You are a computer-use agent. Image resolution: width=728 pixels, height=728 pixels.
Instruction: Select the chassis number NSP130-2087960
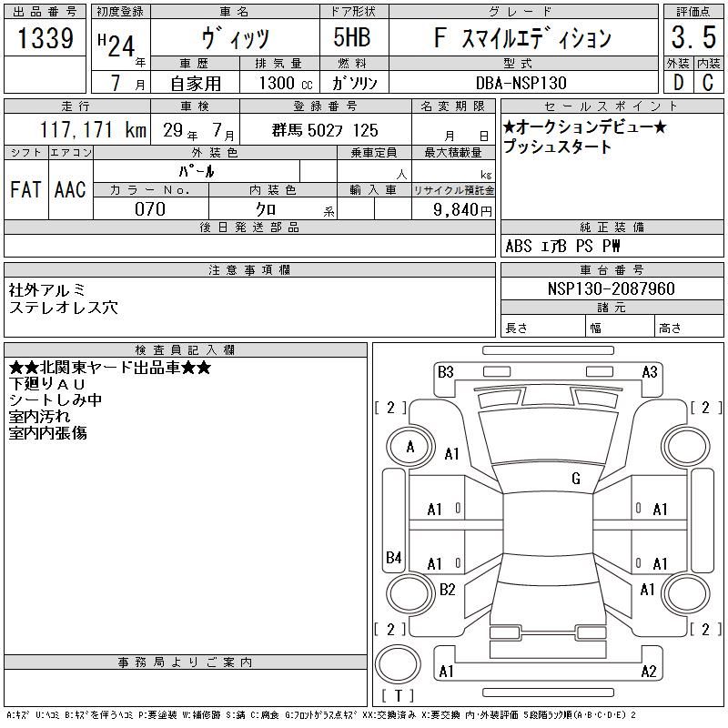click(612, 288)
